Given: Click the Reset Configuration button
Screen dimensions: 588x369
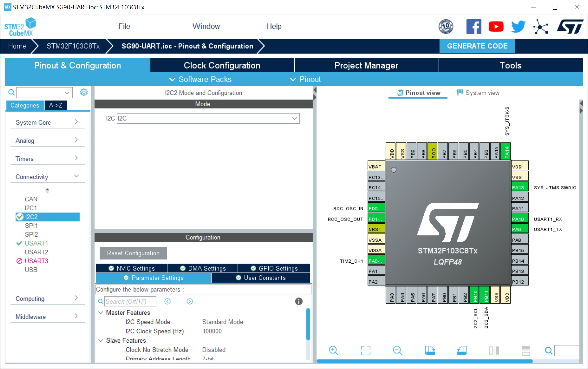Looking at the screenshot, I should click(x=133, y=253).
